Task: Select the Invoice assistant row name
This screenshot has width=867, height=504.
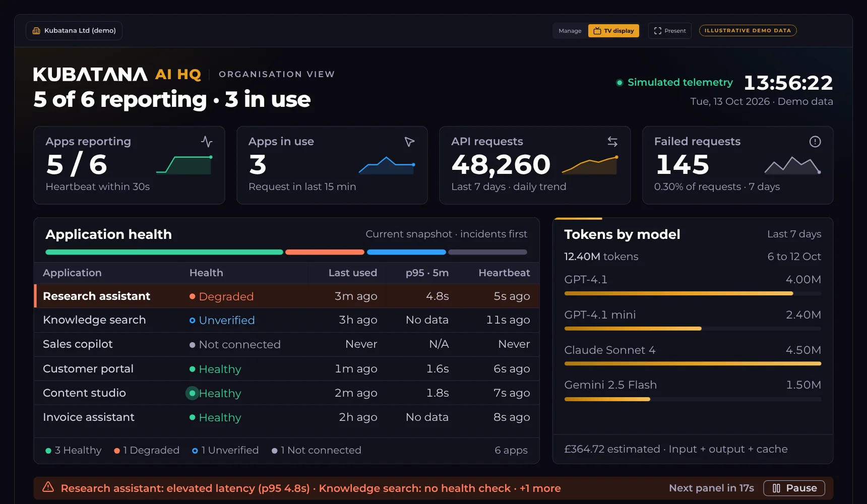Action: (x=89, y=417)
